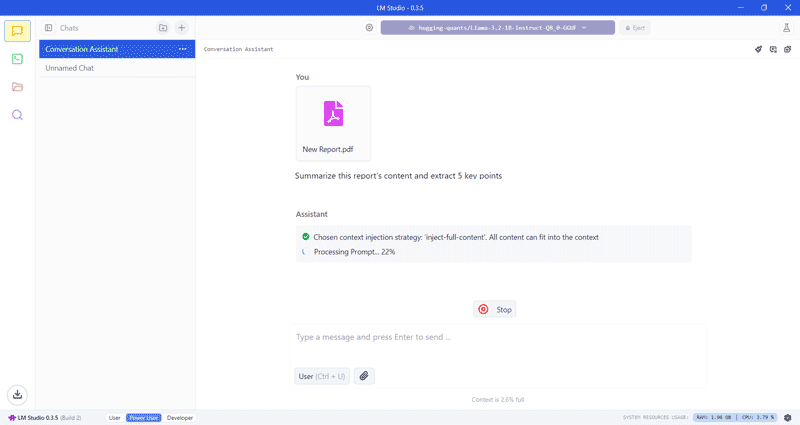This screenshot has height=425, width=800.
Task: Open the Discover search sidebar icon
Action: point(17,115)
